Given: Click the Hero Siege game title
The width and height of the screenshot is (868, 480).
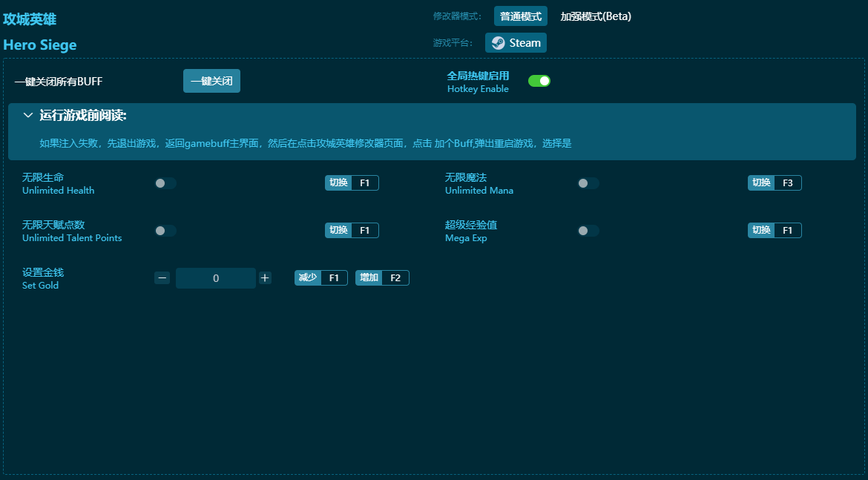Looking at the screenshot, I should click(39, 45).
